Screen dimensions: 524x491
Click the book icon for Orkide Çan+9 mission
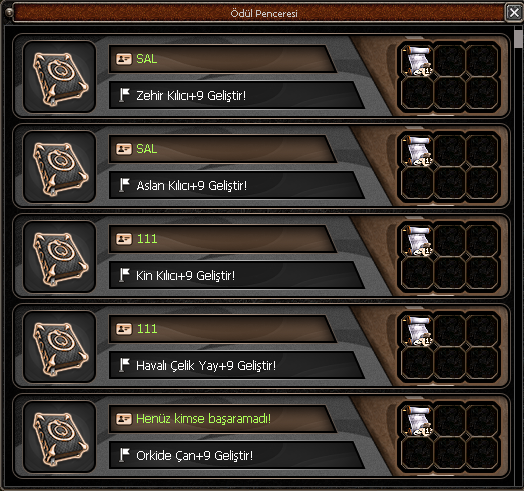pos(60,437)
